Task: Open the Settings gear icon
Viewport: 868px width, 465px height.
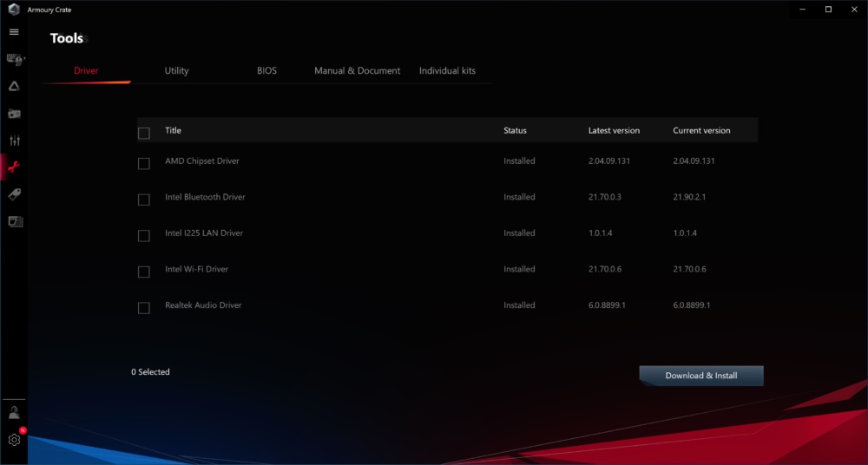Action: (x=14, y=440)
